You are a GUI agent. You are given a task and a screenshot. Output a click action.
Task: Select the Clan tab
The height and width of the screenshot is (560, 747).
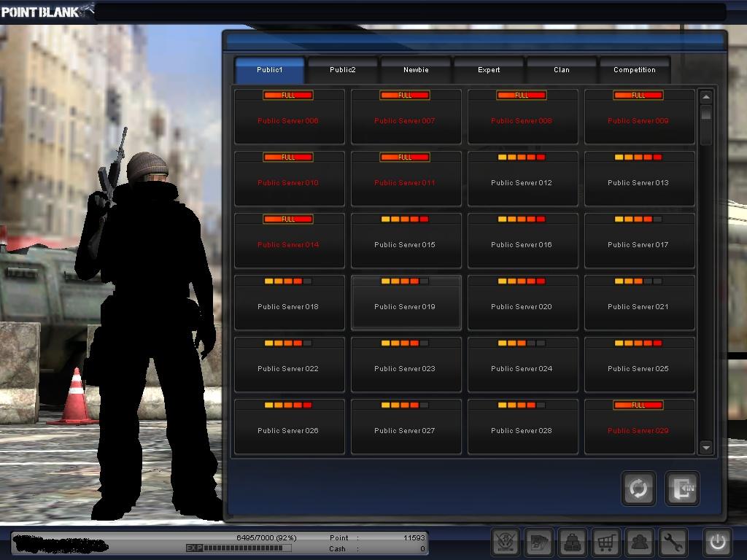[x=562, y=70]
